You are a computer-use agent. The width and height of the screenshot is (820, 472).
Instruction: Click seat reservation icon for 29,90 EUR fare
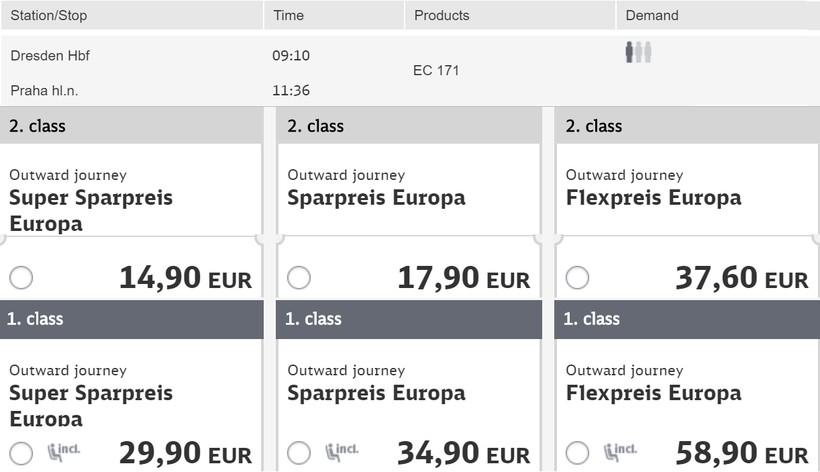(63, 452)
